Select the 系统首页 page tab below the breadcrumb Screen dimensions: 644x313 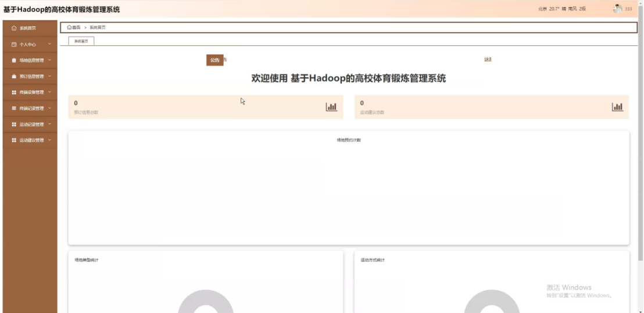(81, 41)
